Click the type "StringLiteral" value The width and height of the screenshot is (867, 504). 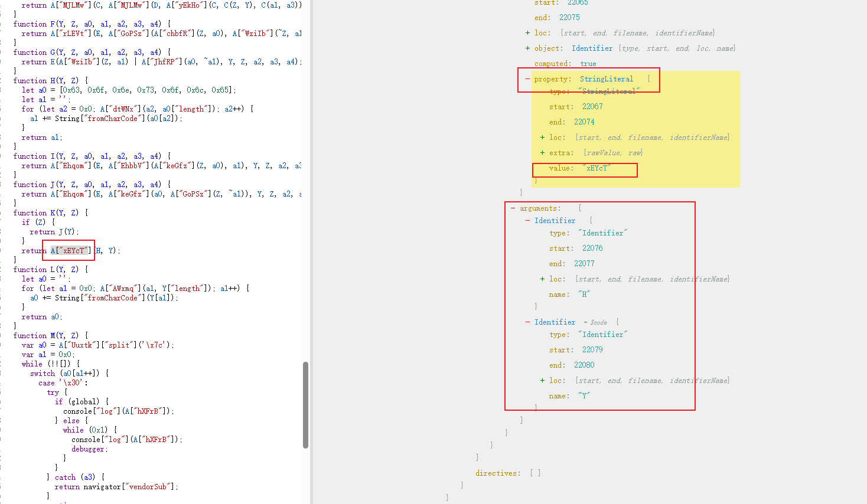tap(609, 91)
